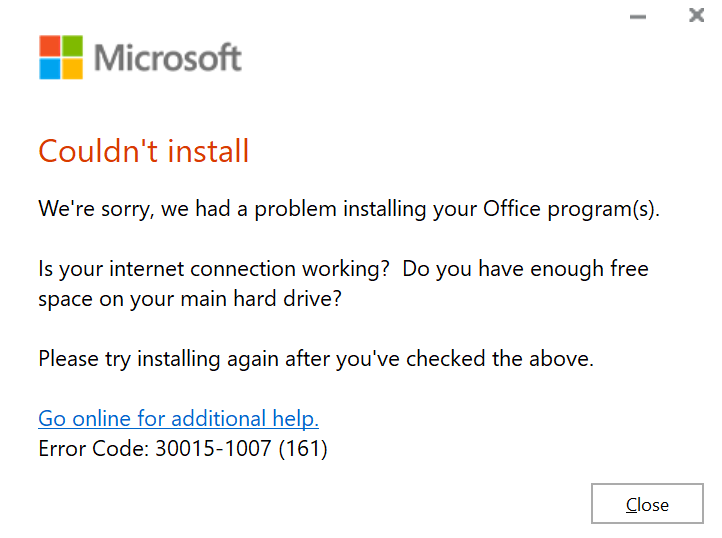
Task: Click the 'Office program(s)' words in the message
Action: (572, 209)
